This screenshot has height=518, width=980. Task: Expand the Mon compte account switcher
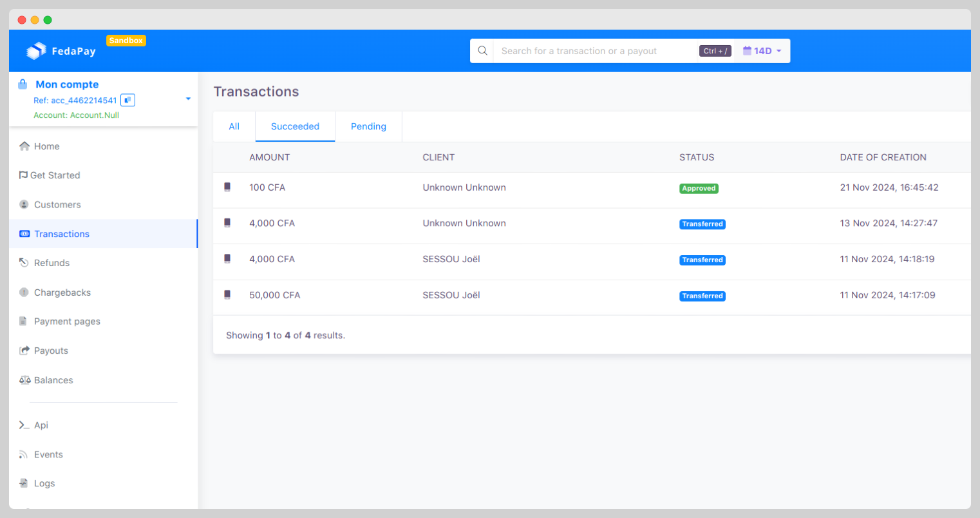tap(187, 100)
